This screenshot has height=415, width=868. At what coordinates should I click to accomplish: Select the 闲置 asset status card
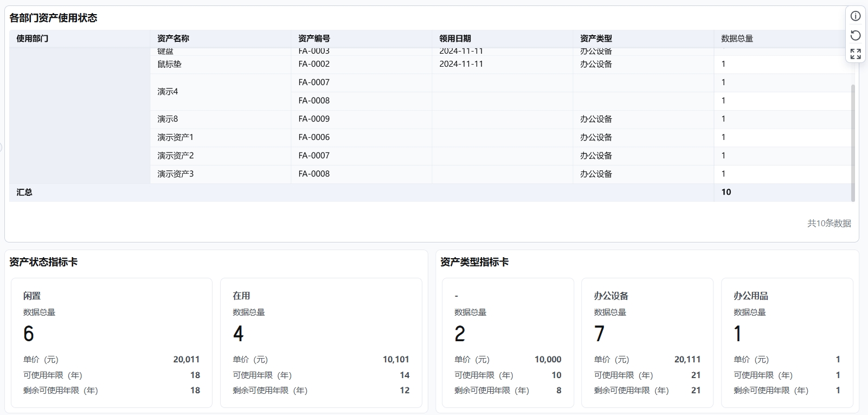pos(111,342)
